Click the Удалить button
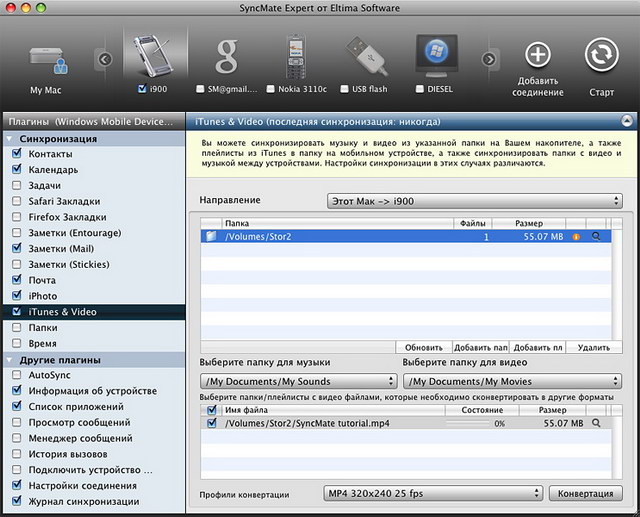Image resolution: width=640 pixels, height=517 pixels. pos(594,348)
